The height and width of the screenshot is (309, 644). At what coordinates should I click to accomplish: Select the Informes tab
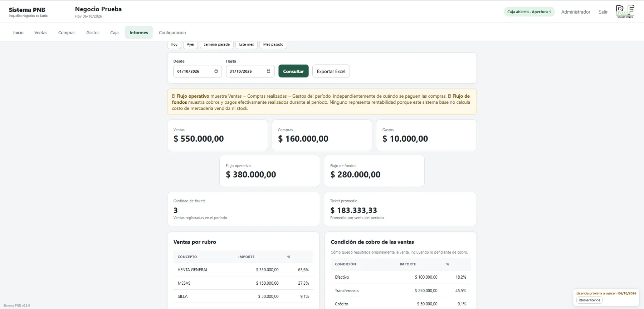(x=139, y=33)
